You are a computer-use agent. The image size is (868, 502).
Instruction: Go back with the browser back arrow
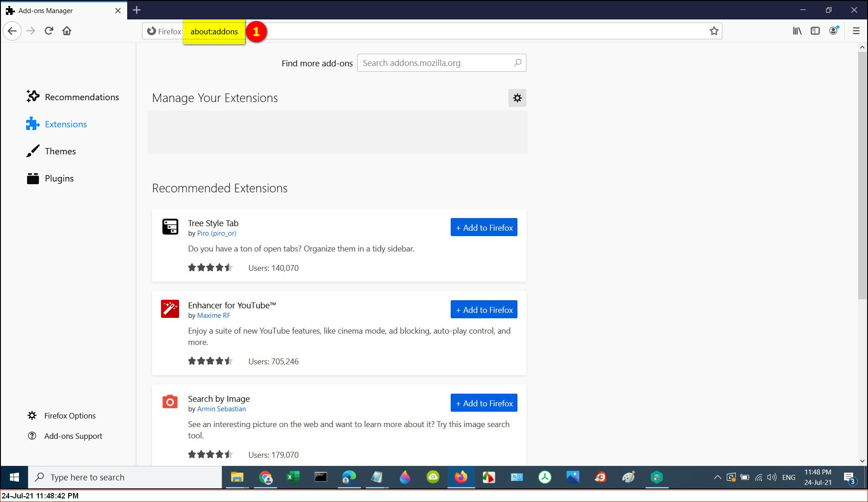coord(12,31)
